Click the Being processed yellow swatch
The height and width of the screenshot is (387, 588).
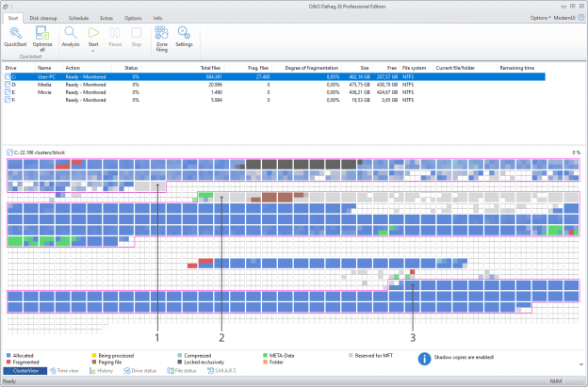pyautogui.click(x=94, y=355)
